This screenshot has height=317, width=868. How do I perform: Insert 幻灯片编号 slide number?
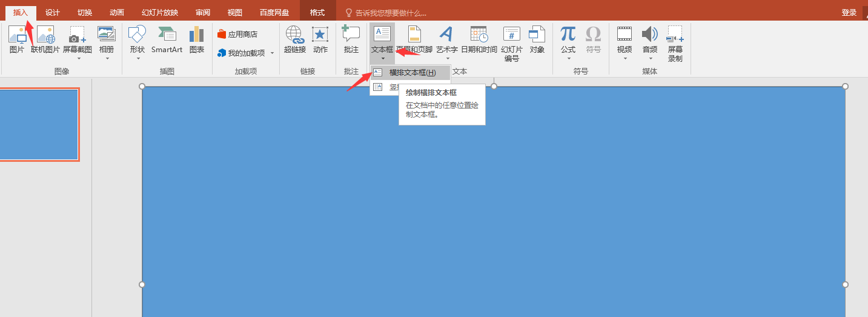(512, 44)
